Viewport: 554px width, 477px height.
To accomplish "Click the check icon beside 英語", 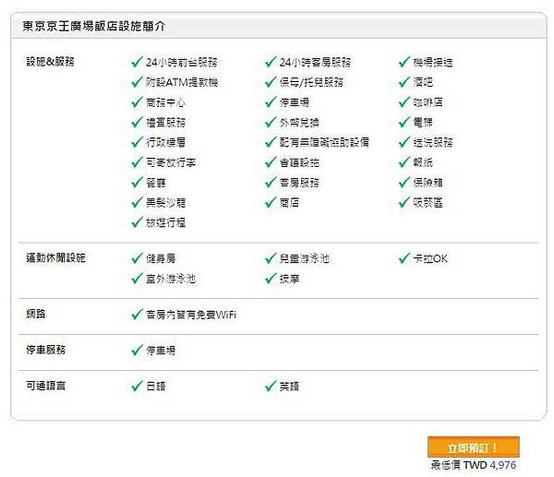I will point(270,386).
